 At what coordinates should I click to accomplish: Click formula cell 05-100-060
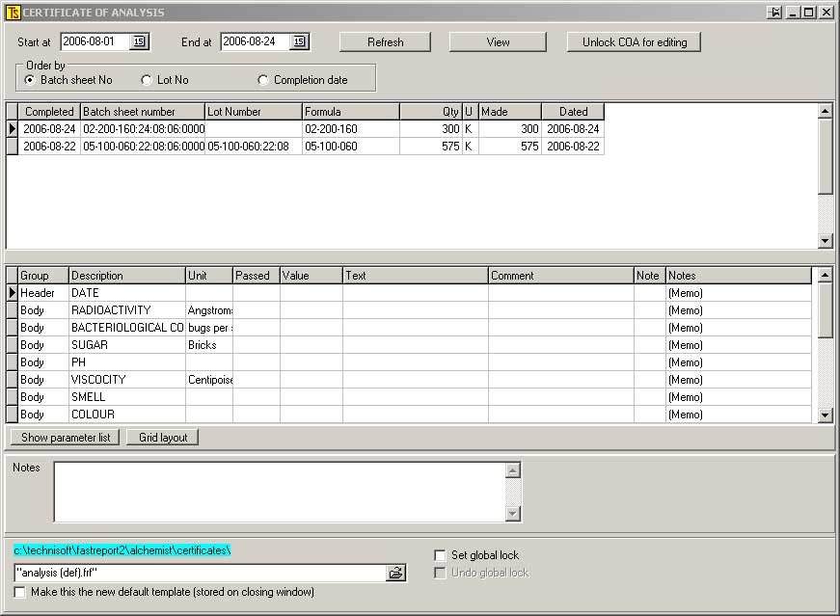point(351,147)
